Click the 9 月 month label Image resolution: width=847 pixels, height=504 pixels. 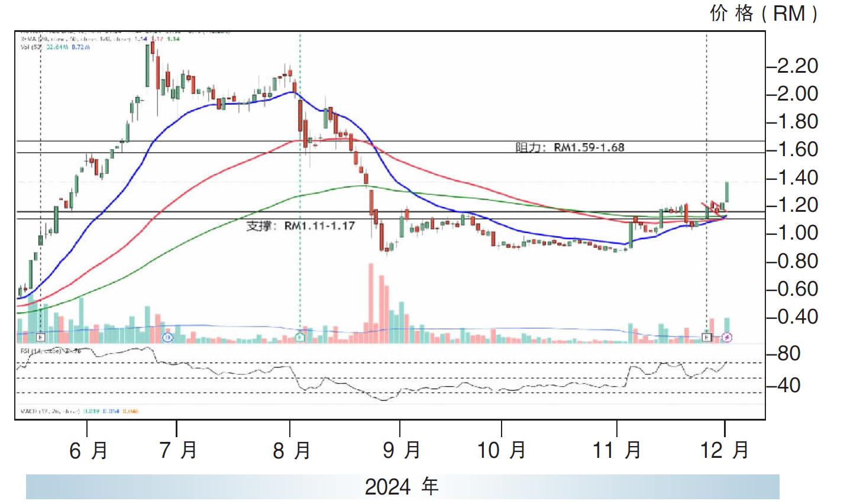pyautogui.click(x=402, y=450)
